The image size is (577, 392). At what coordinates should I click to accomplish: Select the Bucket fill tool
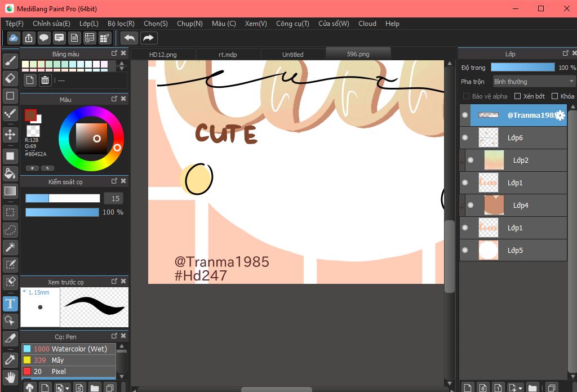click(10, 173)
